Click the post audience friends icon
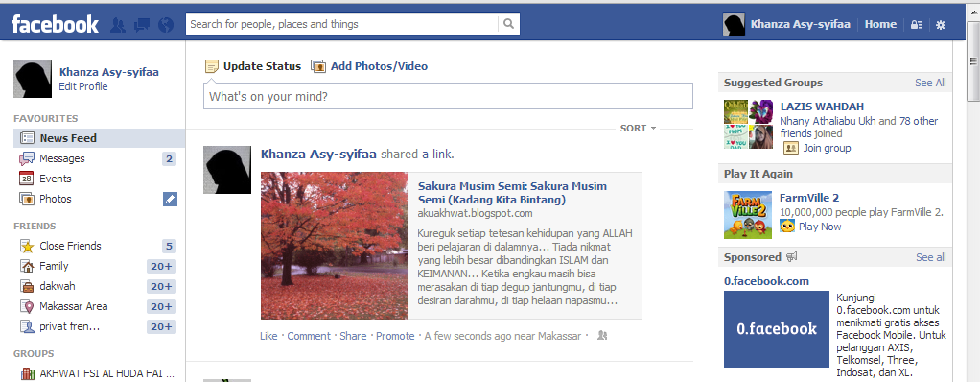The height and width of the screenshot is (382, 980). (602, 336)
